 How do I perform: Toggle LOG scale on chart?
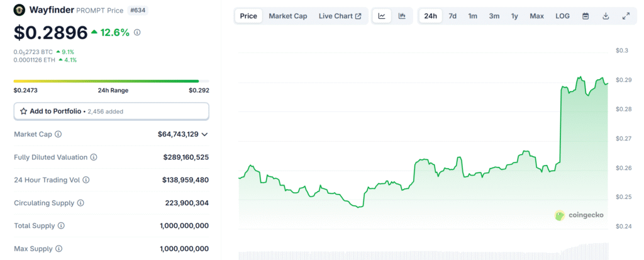[563, 16]
